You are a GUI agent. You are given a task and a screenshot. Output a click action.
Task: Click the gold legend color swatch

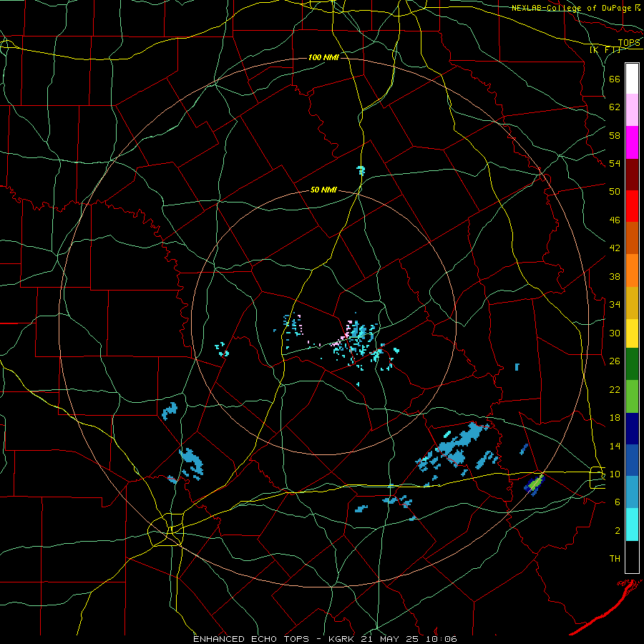[x=632, y=303]
